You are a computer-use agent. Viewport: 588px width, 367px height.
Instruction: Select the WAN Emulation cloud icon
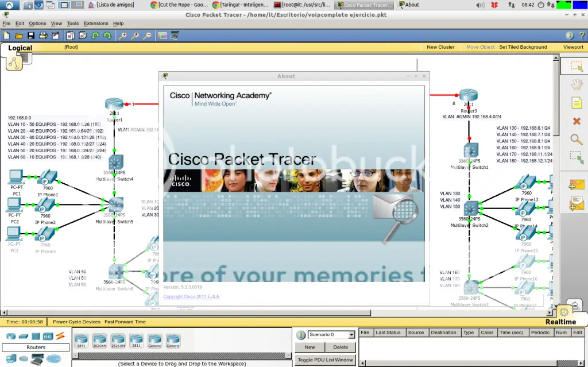tap(24, 359)
